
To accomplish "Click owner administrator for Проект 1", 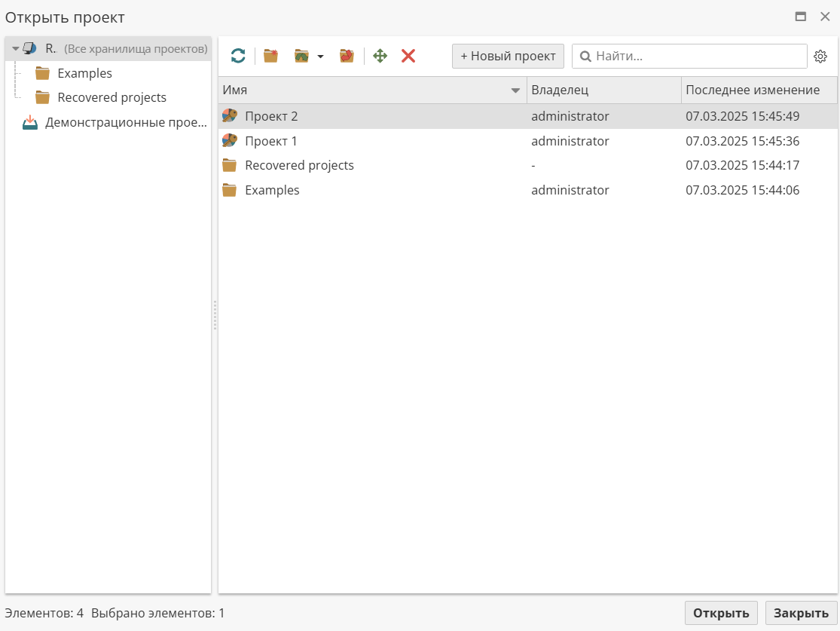I will (570, 141).
